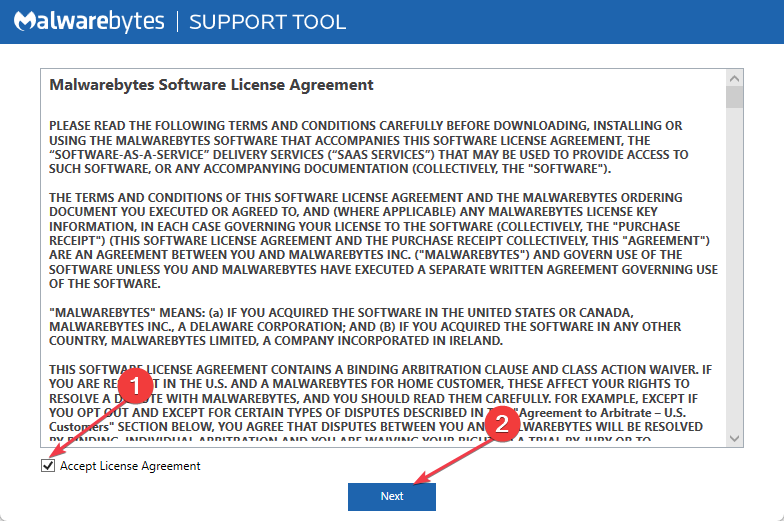
Task: Click the paragraph starting 'THE TERMS AND CONDITIONS'
Action: tap(384, 240)
